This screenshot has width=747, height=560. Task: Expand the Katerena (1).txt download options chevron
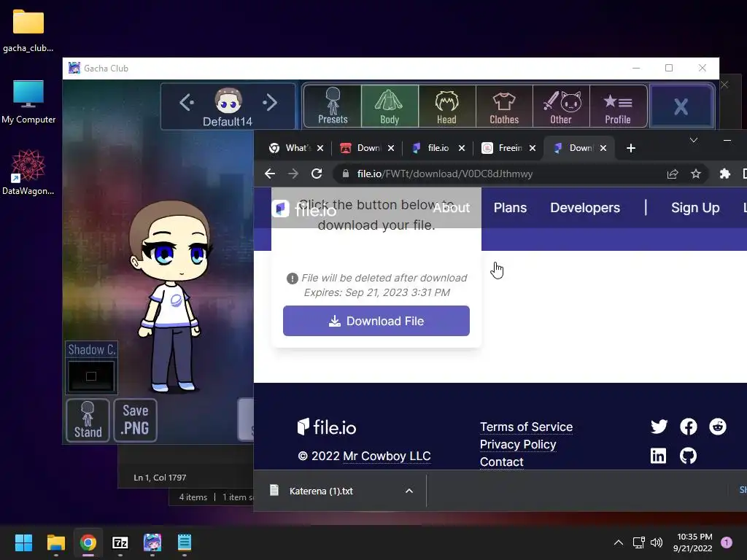coord(409,491)
